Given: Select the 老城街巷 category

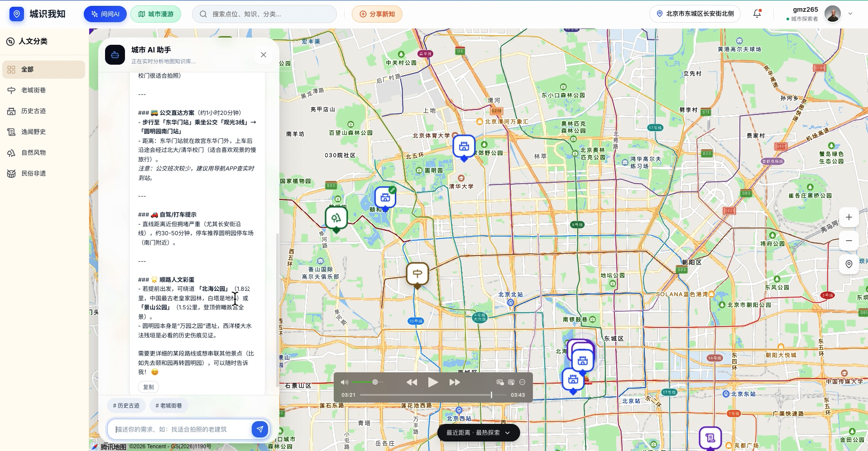Looking at the screenshot, I should coord(43,90).
